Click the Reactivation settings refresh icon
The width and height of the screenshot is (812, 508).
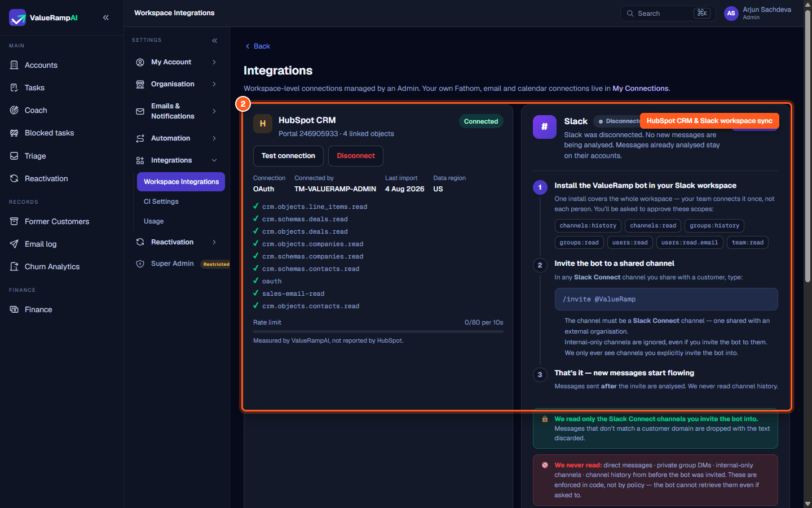coord(140,242)
